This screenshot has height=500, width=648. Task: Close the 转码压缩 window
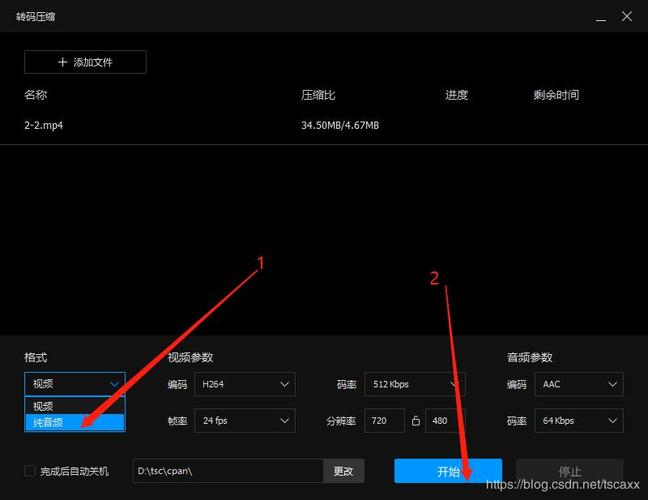click(628, 16)
